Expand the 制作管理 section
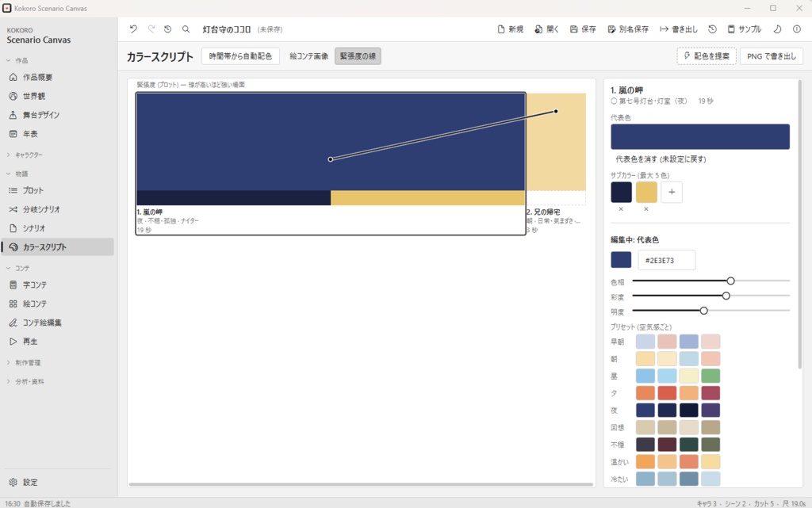 coord(24,363)
